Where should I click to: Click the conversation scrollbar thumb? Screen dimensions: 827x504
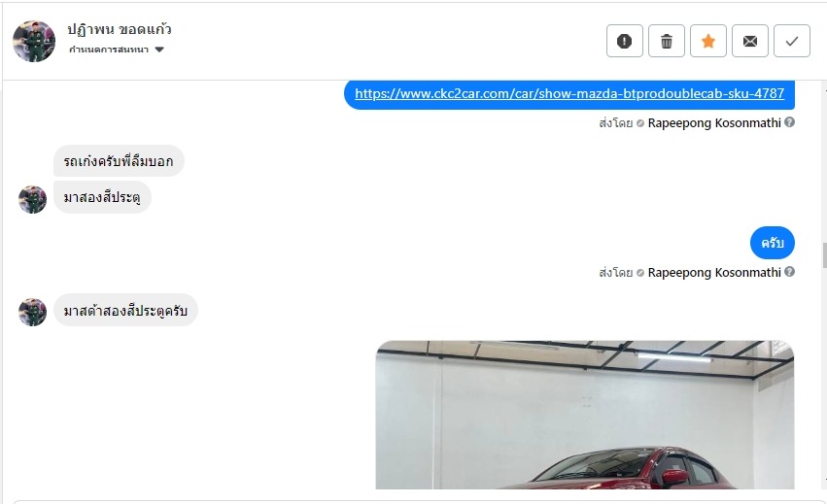point(824,255)
